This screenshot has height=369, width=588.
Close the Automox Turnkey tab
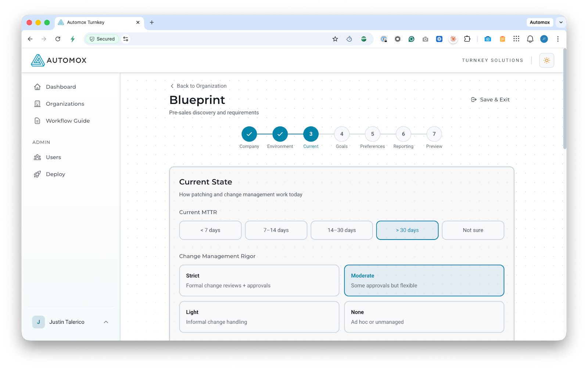pos(138,22)
